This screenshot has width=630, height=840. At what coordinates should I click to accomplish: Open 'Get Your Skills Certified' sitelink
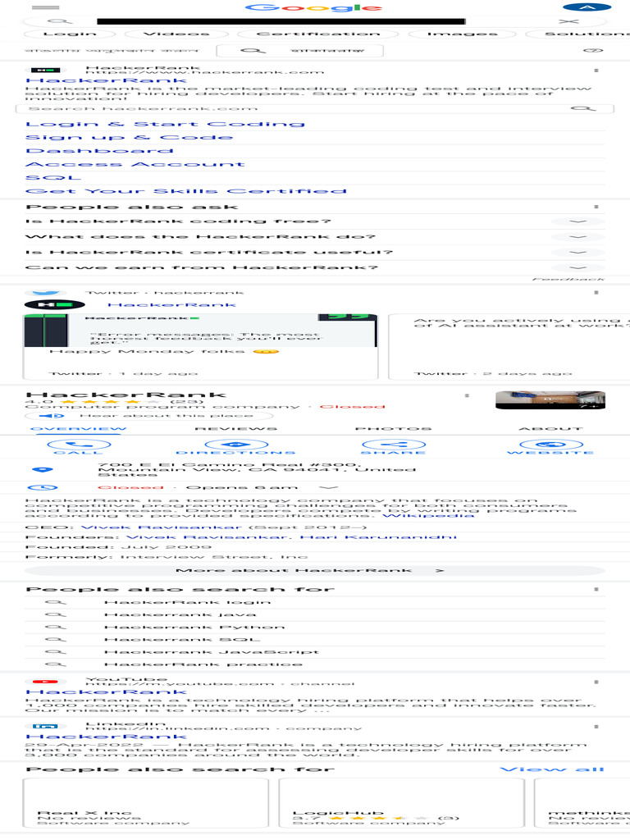point(186,190)
